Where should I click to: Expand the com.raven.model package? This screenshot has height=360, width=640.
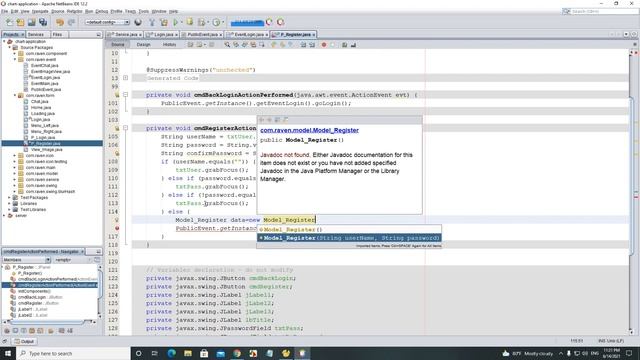[x=15, y=173]
